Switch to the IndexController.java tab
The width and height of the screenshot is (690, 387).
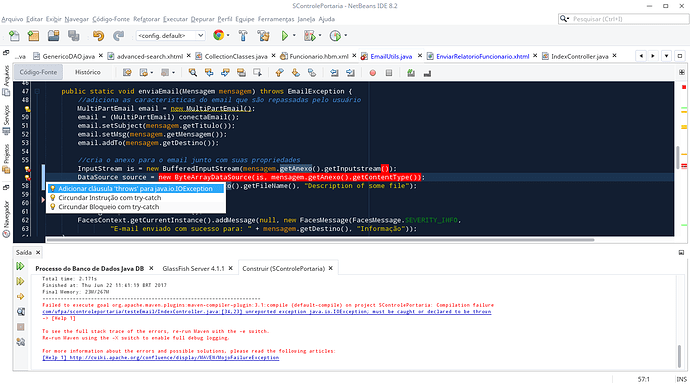[580, 56]
